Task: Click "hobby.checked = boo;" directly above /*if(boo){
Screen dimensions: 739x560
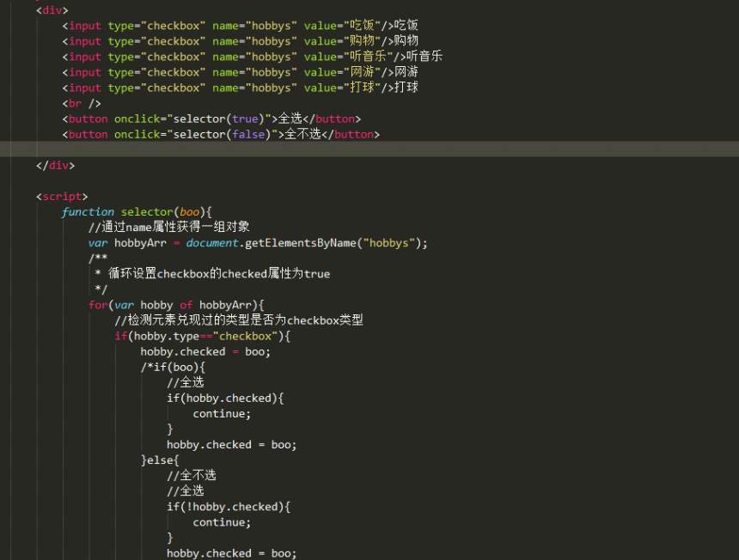Action: click(205, 352)
